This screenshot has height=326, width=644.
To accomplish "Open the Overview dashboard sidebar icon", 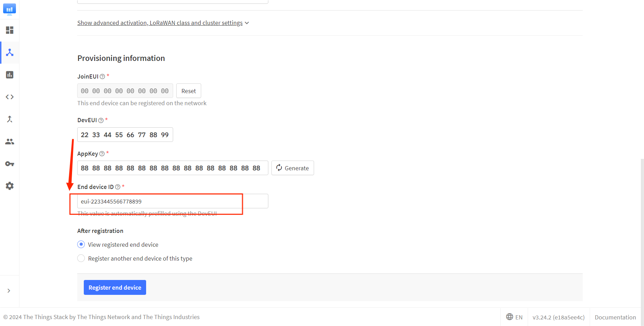I will pyautogui.click(x=10, y=30).
